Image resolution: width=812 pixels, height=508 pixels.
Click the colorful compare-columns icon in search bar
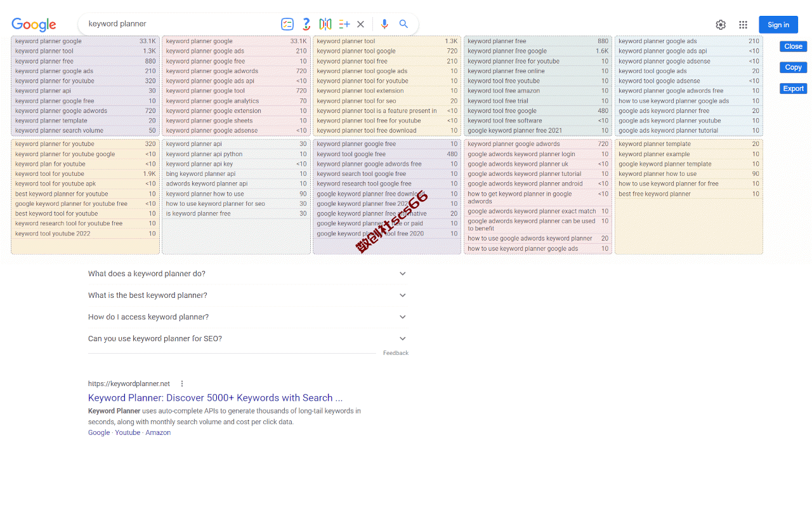[x=325, y=24]
